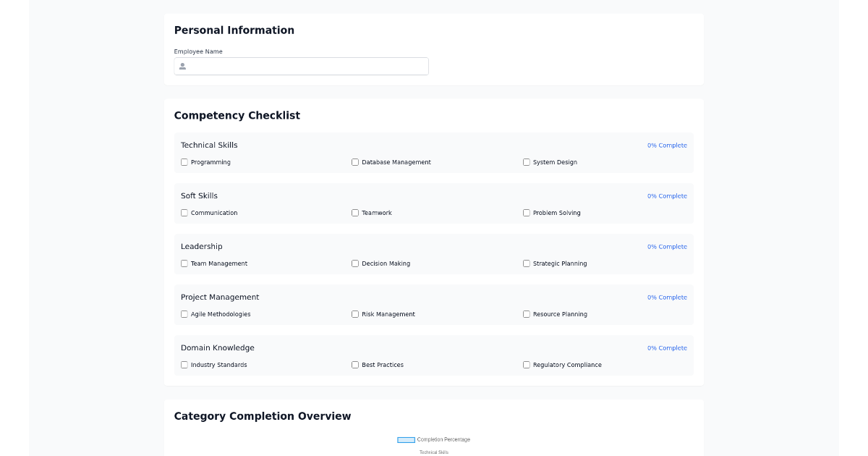Screen dimensions: 868x456
Task: Enable the Regulatory Compliance checkbox
Action: [x=527, y=365]
